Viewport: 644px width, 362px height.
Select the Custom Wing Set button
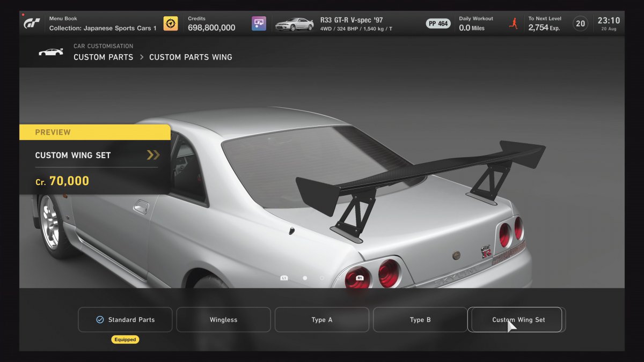(515, 320)
